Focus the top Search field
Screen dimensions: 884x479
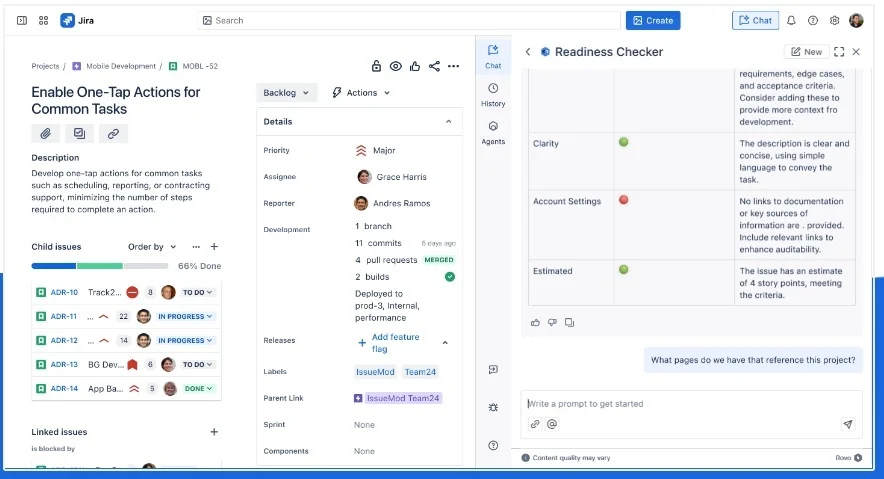pyautogui.click(x=409, y=21)
